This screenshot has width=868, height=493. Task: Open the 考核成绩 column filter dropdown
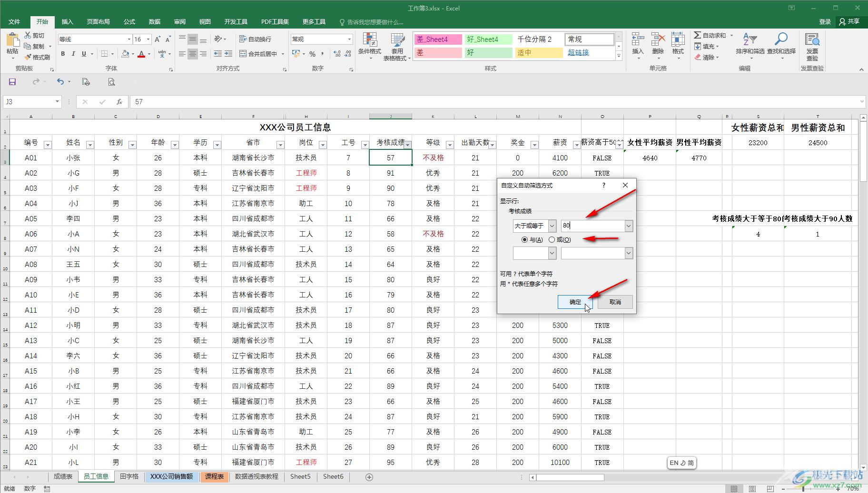pyautogui.click(x=408, y=145)
